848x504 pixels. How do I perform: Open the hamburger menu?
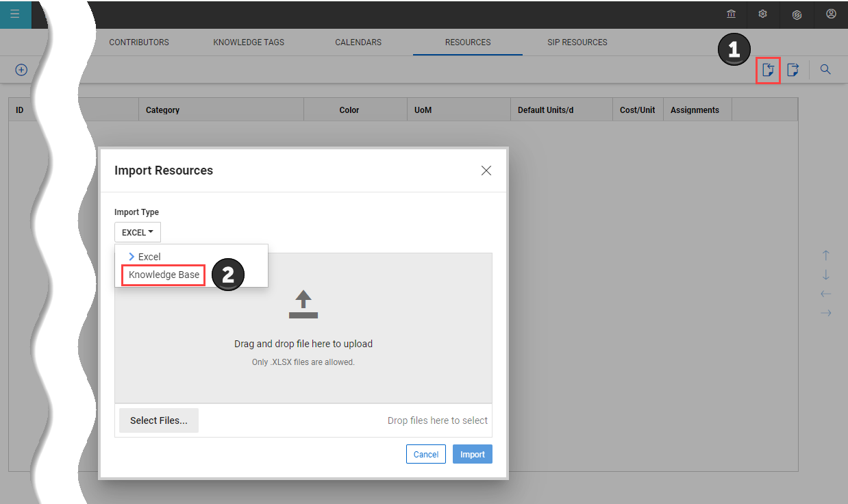[x=14, y=14]
